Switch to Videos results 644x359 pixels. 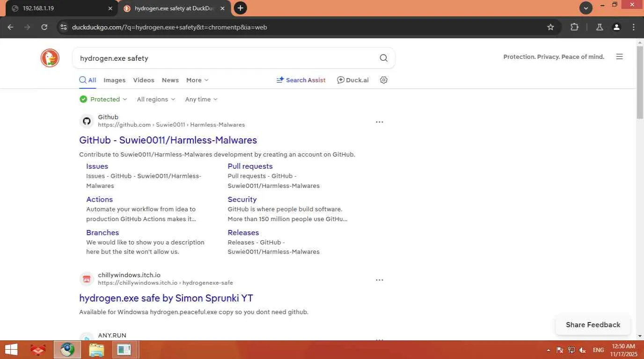click(144, 80)
